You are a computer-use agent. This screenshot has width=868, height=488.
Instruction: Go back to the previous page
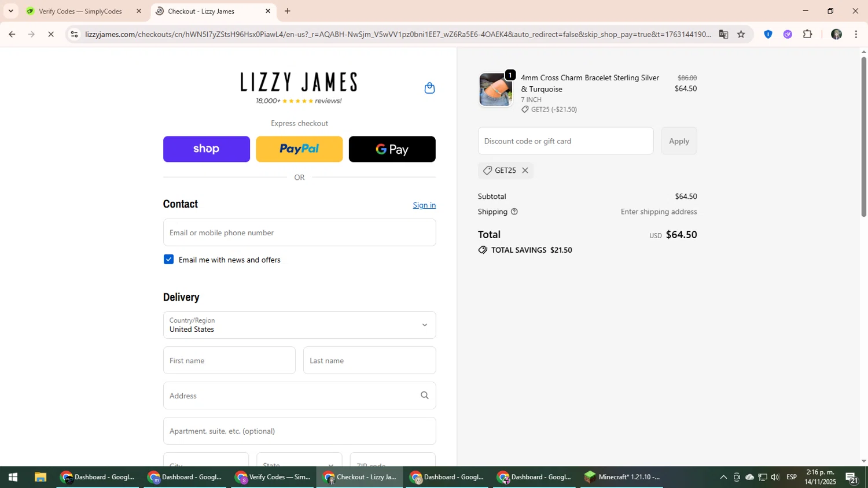[x=12, y=34]
